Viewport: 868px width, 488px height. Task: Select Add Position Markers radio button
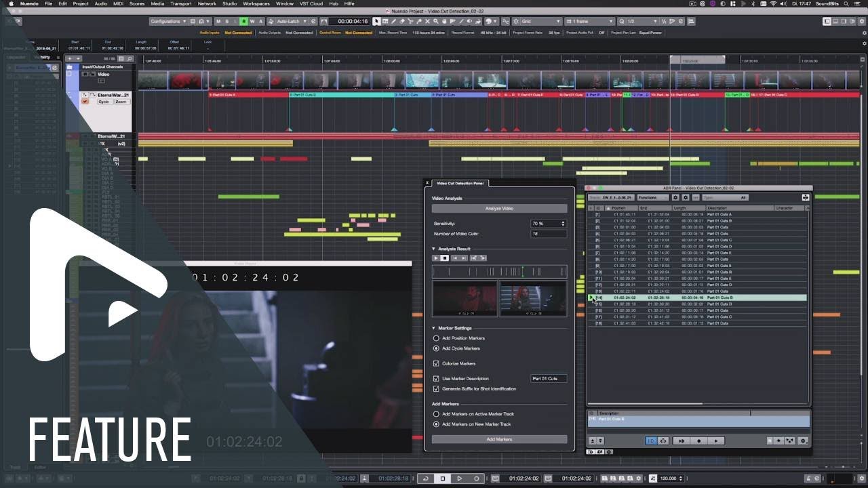tap(436, 338)
